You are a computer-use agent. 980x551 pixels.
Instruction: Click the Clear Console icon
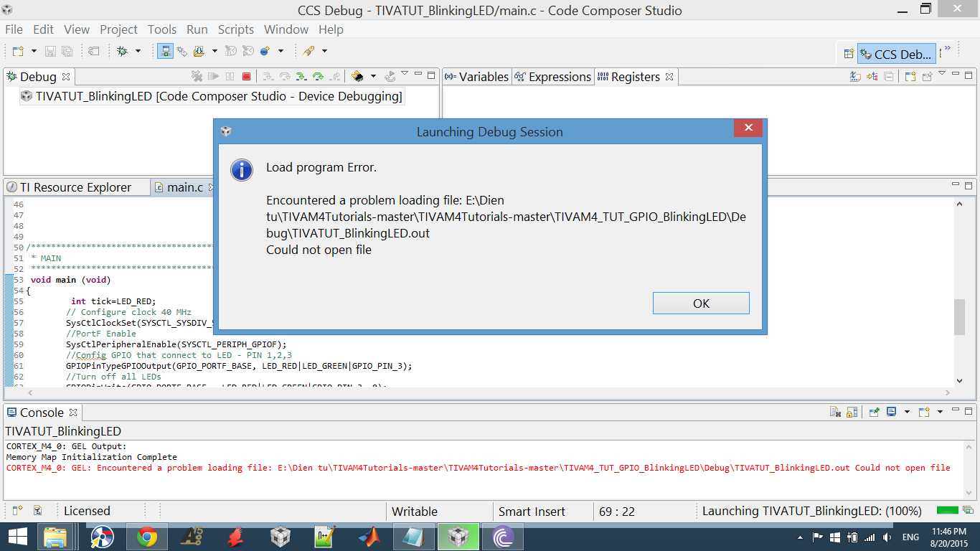click(x=835, y=413)
